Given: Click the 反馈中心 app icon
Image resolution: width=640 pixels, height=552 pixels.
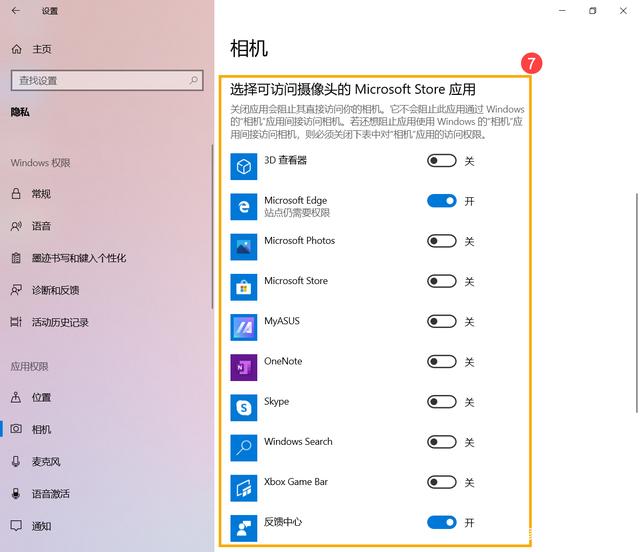Looking at the screenshot, I should click(244, 528).
